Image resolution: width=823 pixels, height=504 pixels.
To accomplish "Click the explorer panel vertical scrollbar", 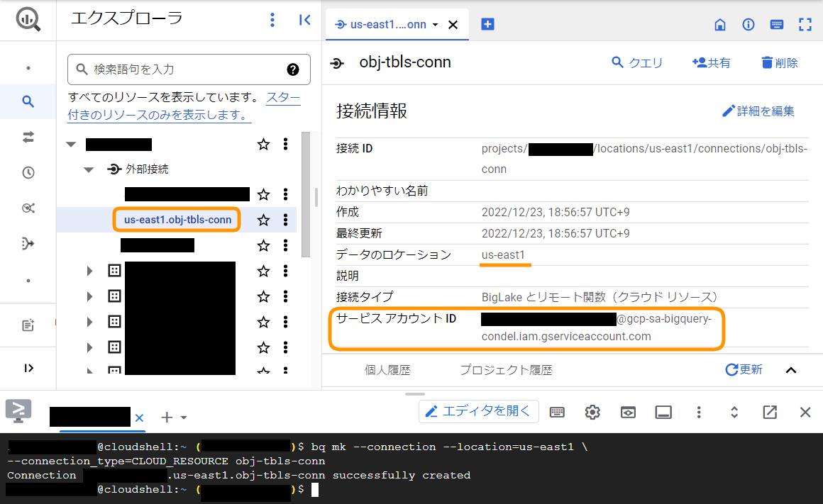I will [306, 194].
